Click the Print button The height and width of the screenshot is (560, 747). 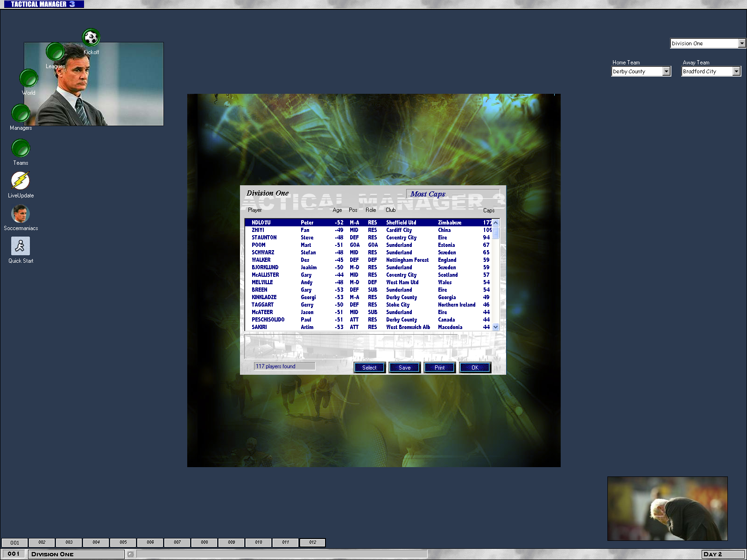coord(440,368)
